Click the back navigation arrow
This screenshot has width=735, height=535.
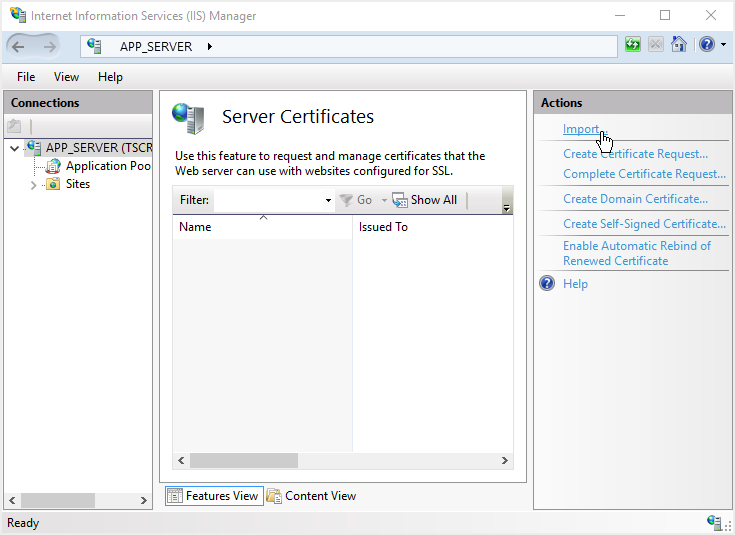[x=18, y=46]
